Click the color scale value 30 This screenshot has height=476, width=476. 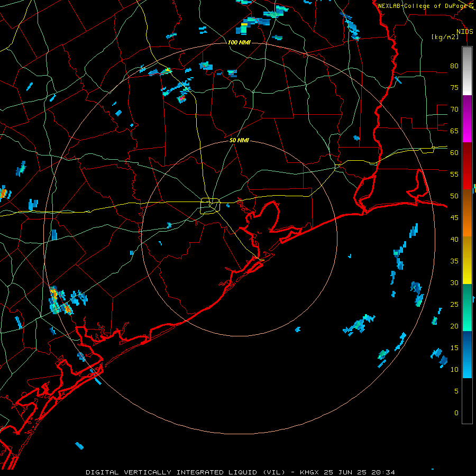454,282
